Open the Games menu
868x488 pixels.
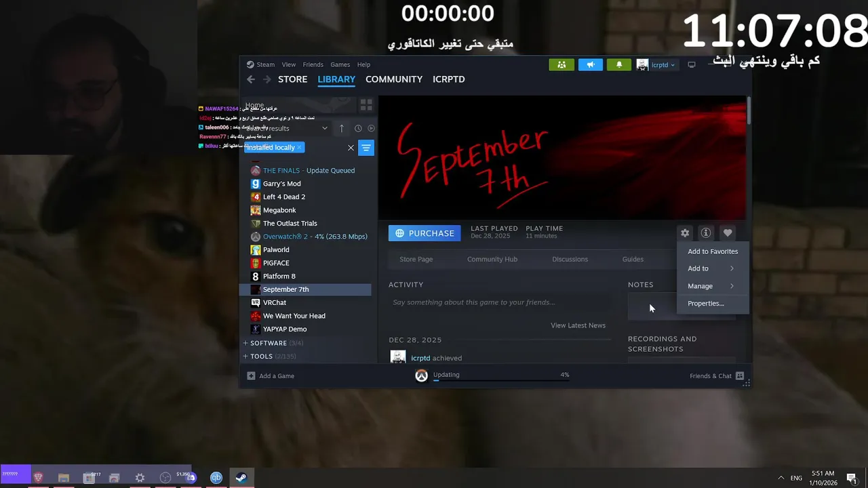click(340, 64)
